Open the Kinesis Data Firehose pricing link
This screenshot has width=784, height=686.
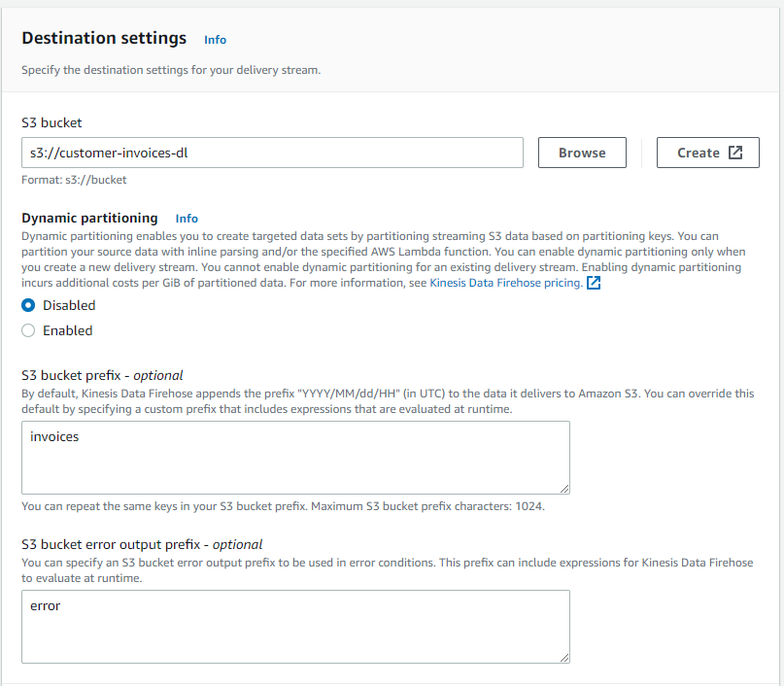pyautogui.click(x=505, y=284)
